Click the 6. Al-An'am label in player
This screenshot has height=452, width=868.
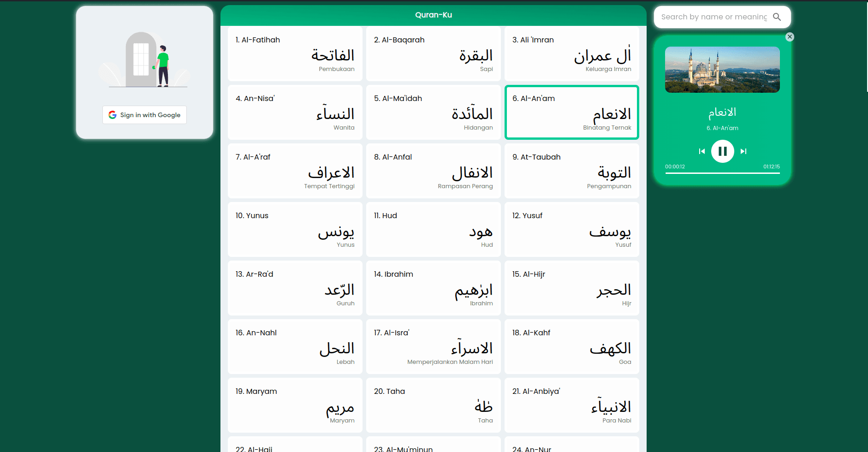point(722,128)
